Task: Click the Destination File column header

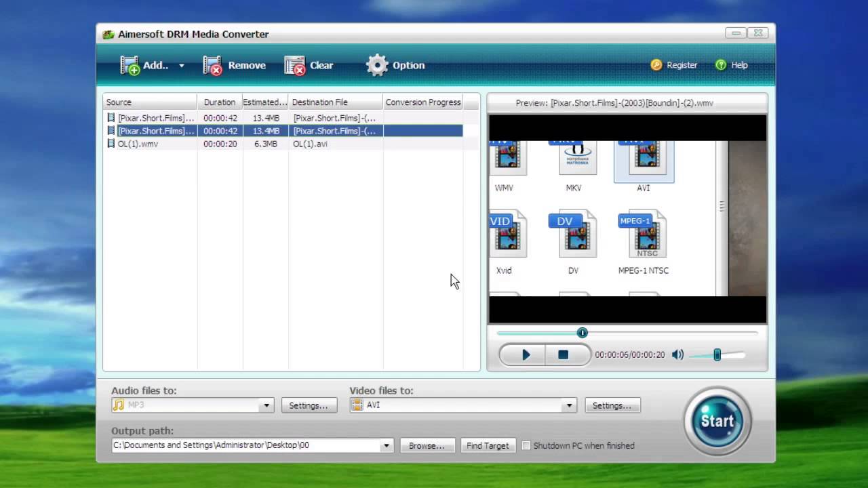Action: (336, 102)
